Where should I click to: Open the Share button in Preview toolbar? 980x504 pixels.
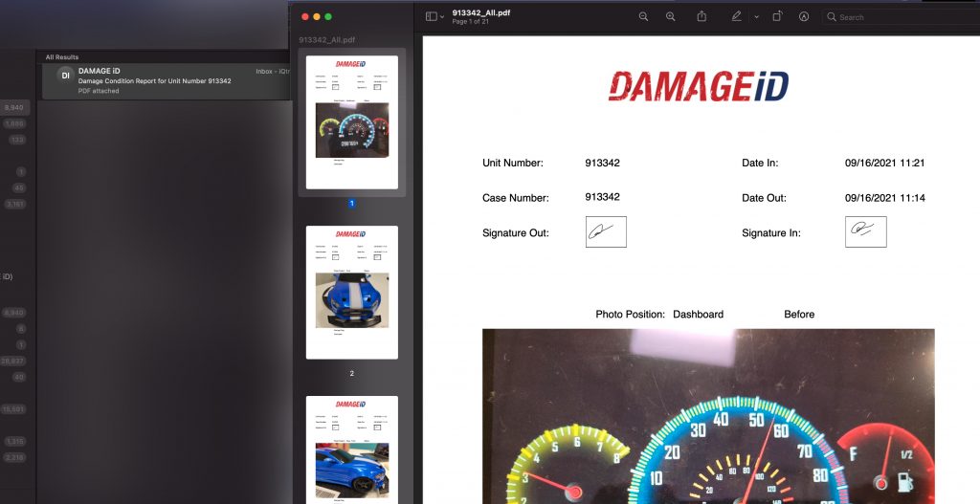pos(702,17)
